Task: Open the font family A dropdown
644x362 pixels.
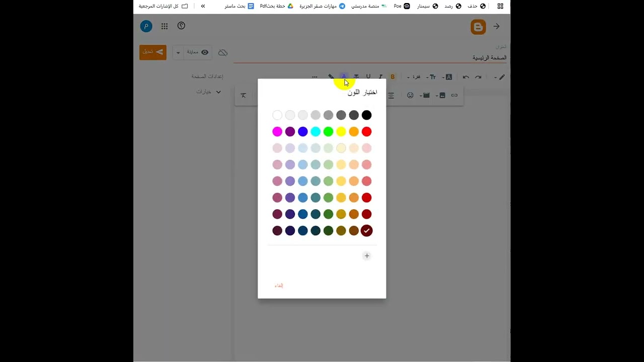Action: tap(447, 77)
